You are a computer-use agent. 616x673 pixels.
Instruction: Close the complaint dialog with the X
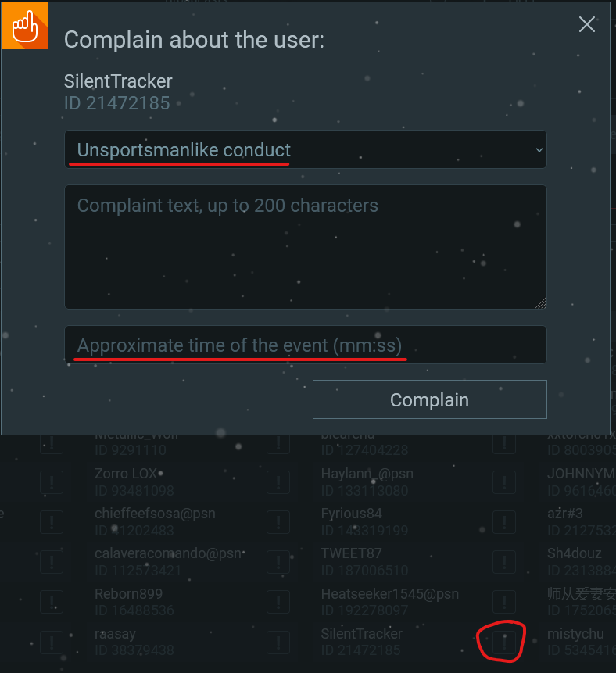[x=587, y=24]
